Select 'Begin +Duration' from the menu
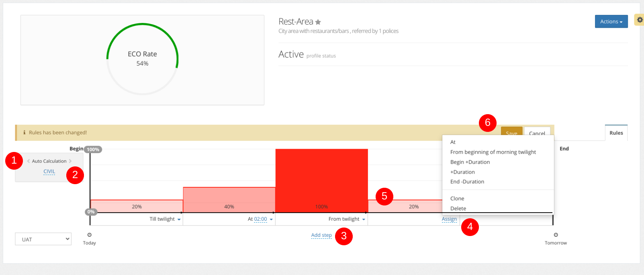The width and height of the screenshot is (644, 275). pyautogui.click(x=470, y=162)
